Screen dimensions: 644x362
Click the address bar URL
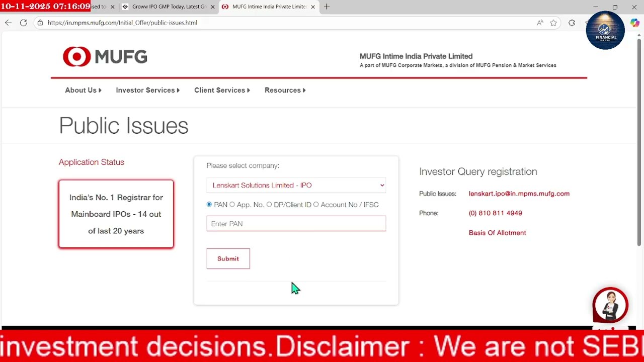pyautogui.click(x=122, y=23)
